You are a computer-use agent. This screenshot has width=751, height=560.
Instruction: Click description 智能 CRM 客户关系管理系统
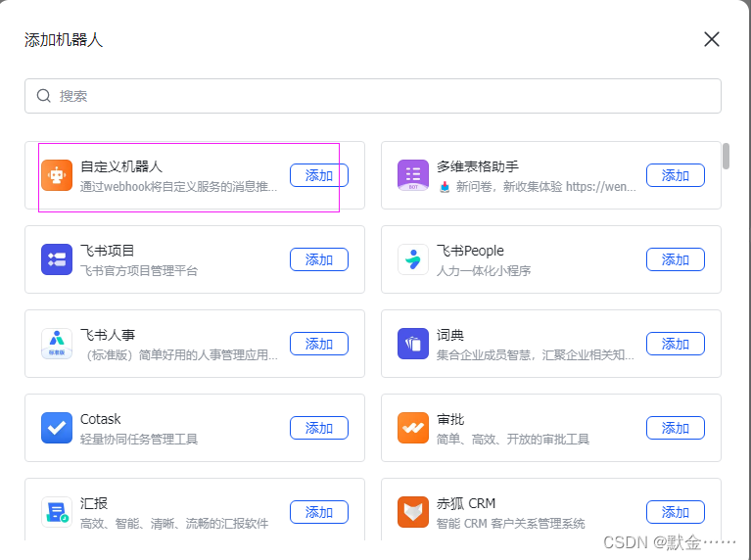[x=510, y=523]
